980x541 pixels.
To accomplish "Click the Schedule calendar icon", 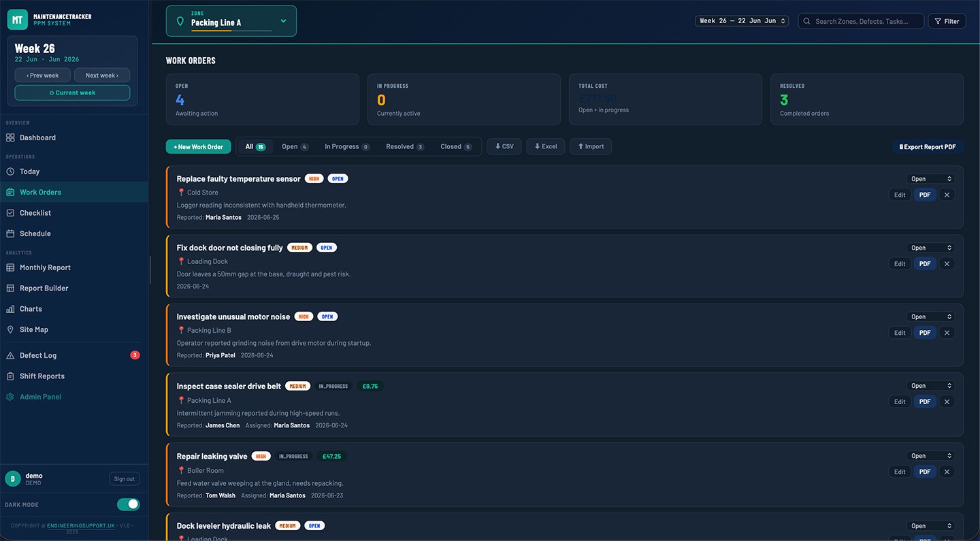I will coord(10,233).
